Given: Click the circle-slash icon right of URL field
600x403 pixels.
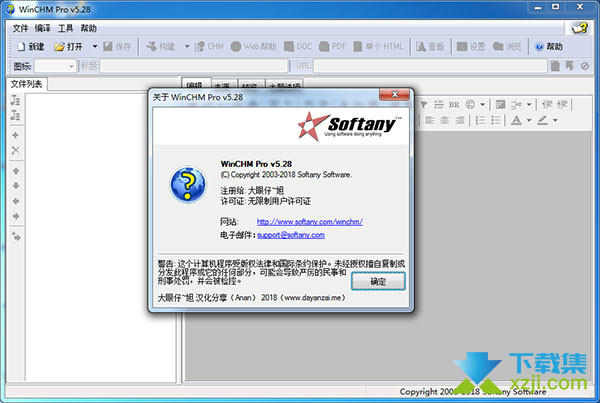Looking at the screenshot, I should point(585,66).
